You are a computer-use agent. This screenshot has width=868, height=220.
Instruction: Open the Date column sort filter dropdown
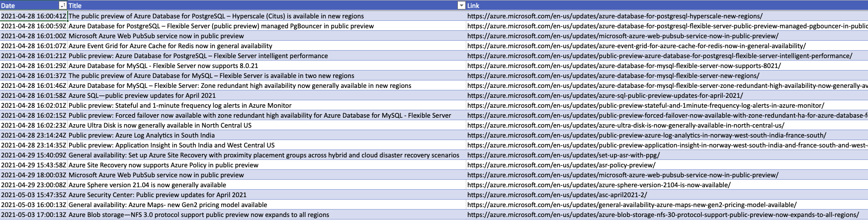coord(62,5)
